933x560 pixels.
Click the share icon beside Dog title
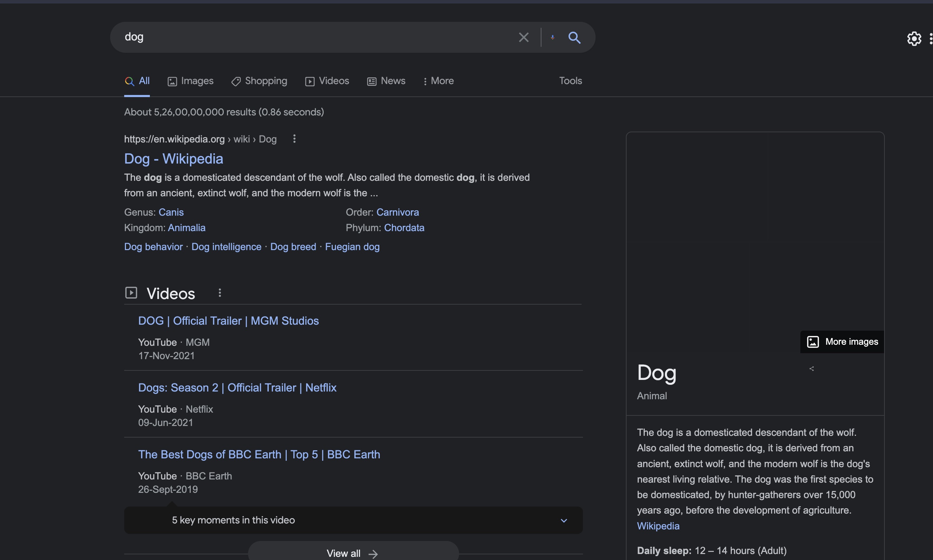[x=812, y=369]
